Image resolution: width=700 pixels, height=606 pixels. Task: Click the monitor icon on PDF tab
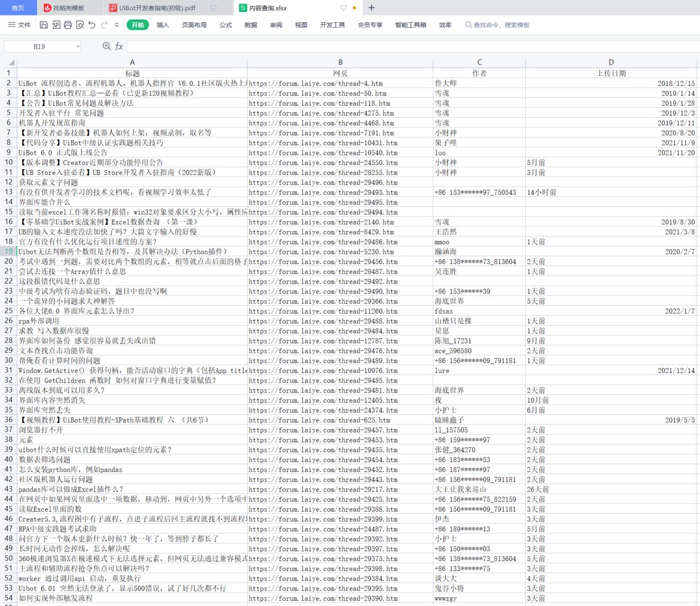[214, 8]
